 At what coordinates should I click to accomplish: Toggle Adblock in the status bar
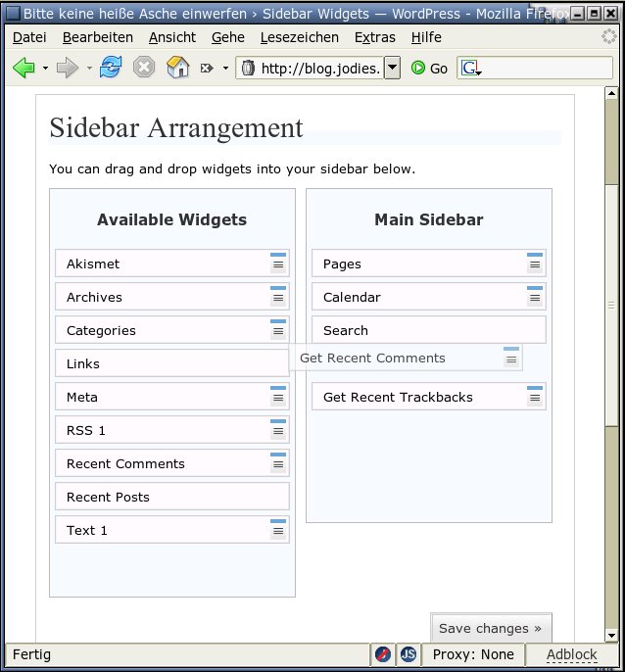pos(571,654)
